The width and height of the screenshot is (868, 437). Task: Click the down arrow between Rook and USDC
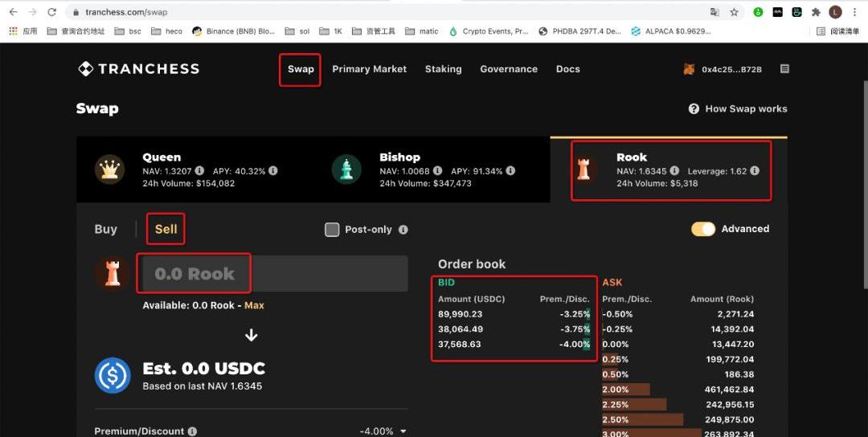tap(252, 335)
